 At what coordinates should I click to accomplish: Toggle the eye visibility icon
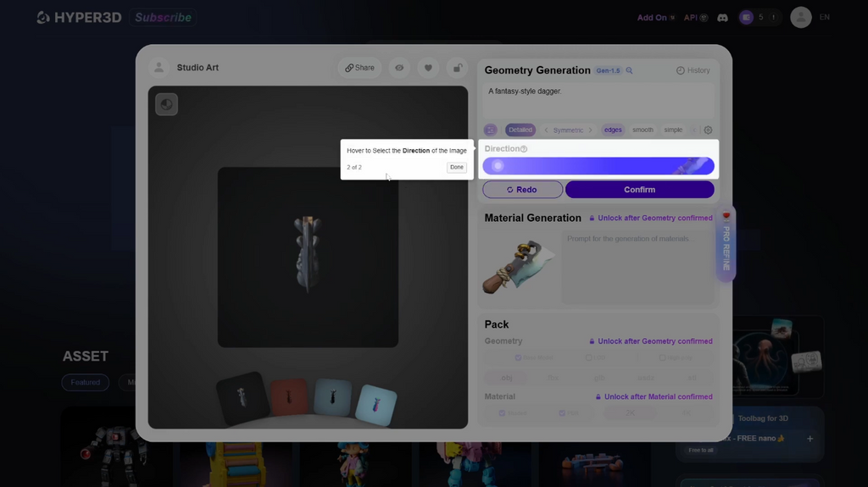(x=399, y=68)
